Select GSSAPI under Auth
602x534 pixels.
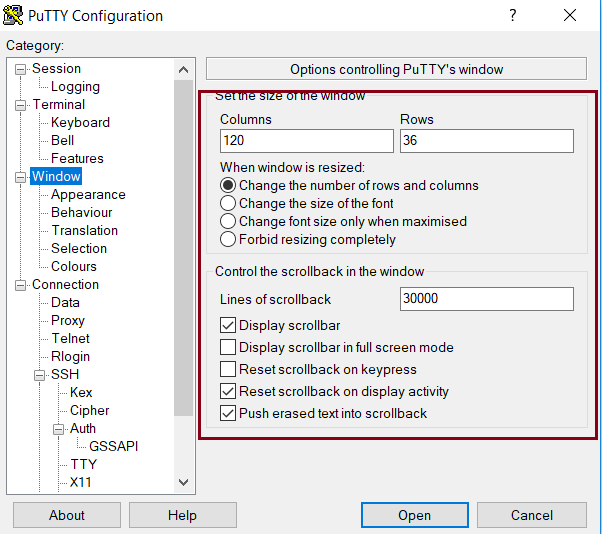[x=114, y=446]
